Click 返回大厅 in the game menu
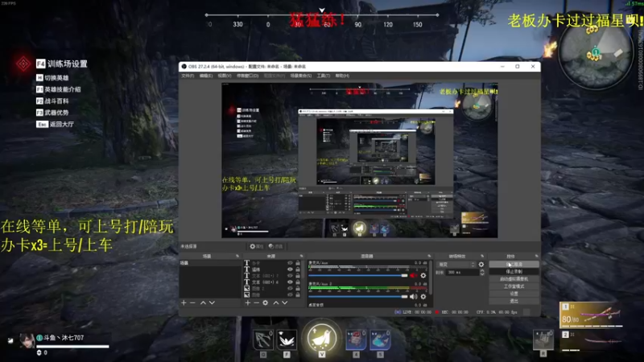The width and height of the screenshot is (644, 362). tap(55, 124)
